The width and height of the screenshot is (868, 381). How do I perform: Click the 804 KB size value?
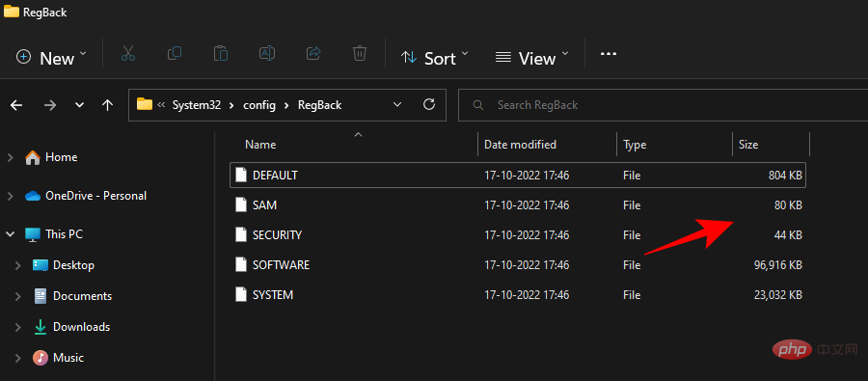(x=785, y=175)
